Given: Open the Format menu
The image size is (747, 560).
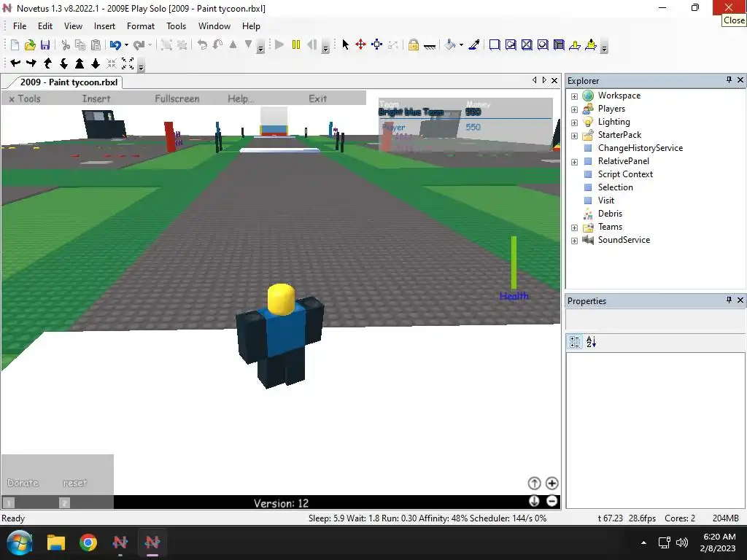Looking at the screenshot, I should pos(141,26).
